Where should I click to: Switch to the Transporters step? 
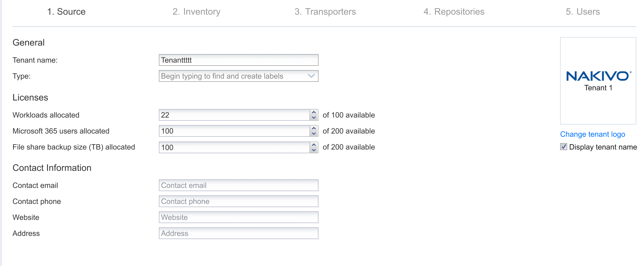pos(325,12)
